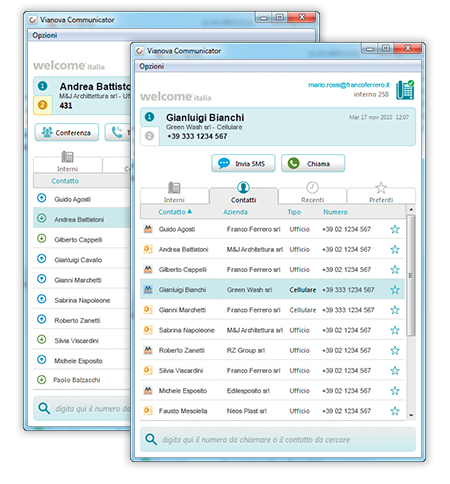The image size is (450, 484).
Task: Focus the search field in back window
Action: (83, 409)
